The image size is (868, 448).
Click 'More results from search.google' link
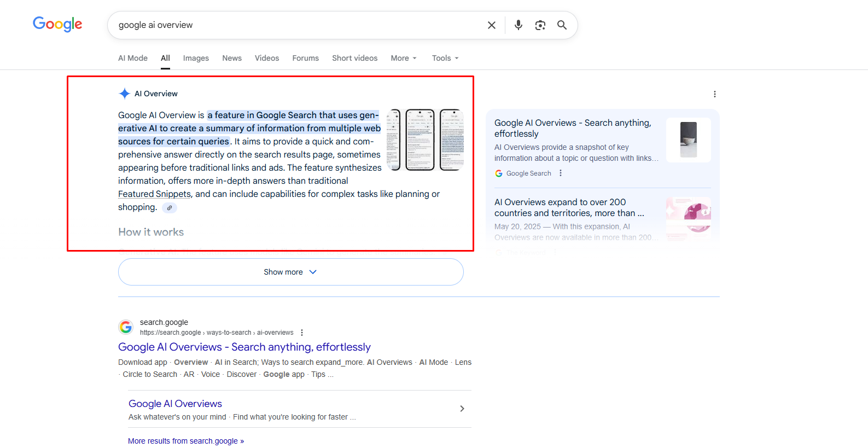(x=186, y=441)
